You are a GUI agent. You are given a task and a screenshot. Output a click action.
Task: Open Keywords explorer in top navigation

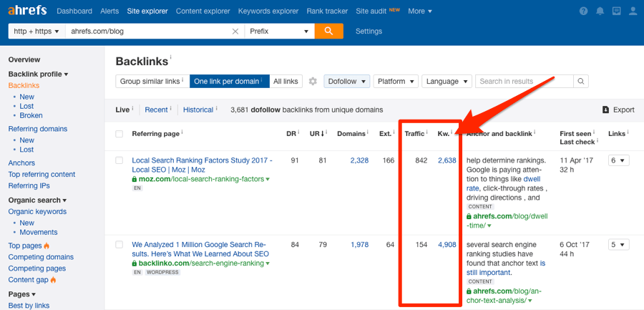pos(268,11)
